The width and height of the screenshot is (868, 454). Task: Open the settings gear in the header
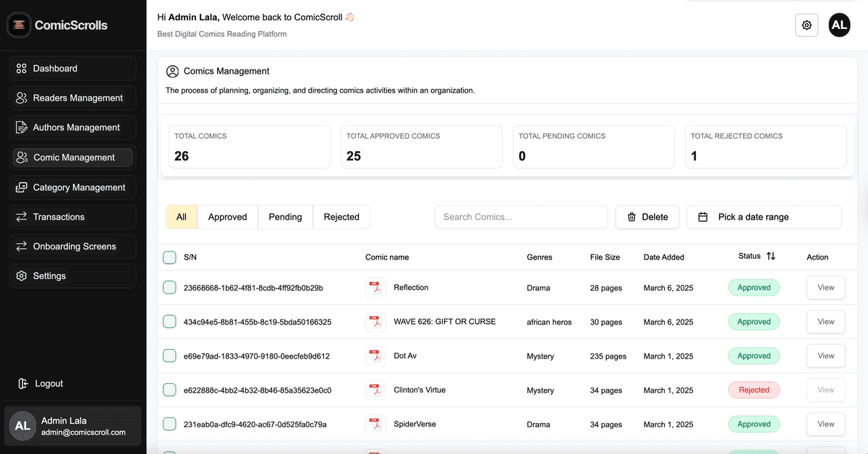coord(807,25)
